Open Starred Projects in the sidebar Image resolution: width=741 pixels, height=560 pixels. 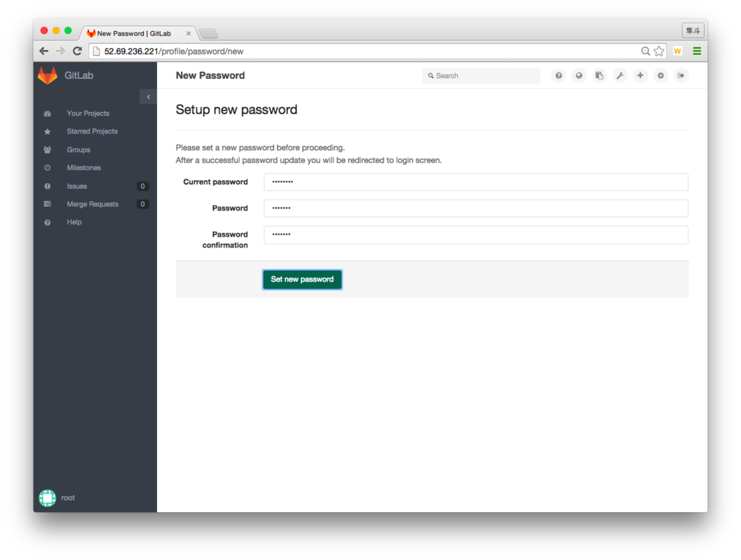(92, 132)
